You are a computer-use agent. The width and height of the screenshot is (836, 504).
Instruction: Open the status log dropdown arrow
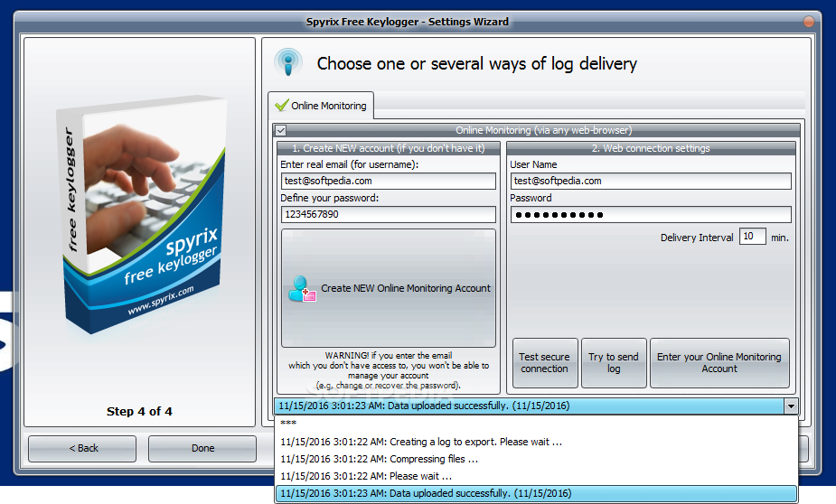click(791, 406)
